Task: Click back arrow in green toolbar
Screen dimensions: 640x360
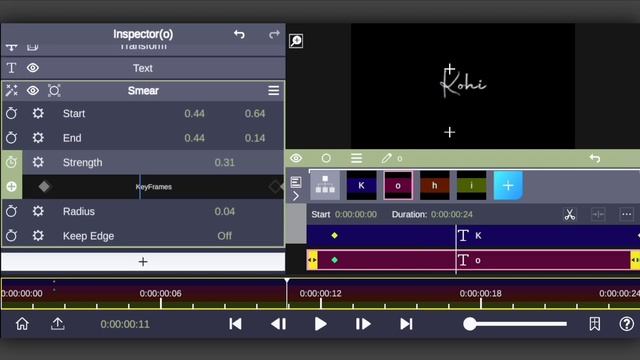Action: (x=595, y=158)
